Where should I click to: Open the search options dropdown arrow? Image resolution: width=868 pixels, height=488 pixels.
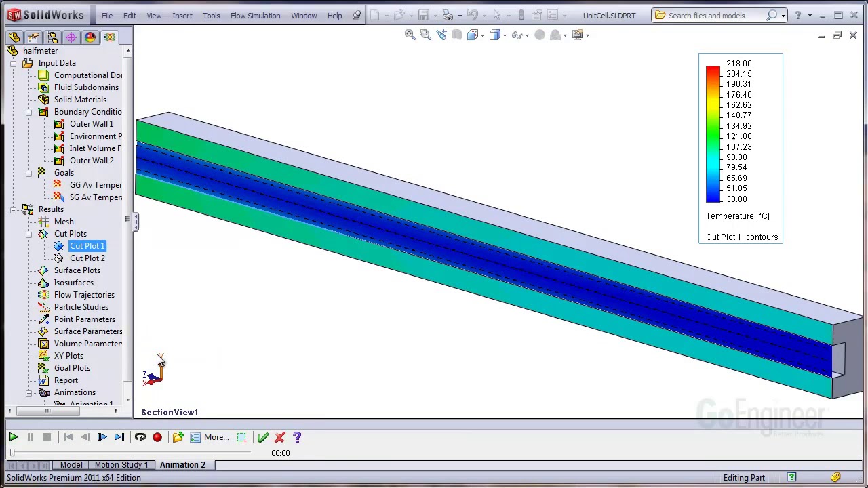[x=783, y=16]
